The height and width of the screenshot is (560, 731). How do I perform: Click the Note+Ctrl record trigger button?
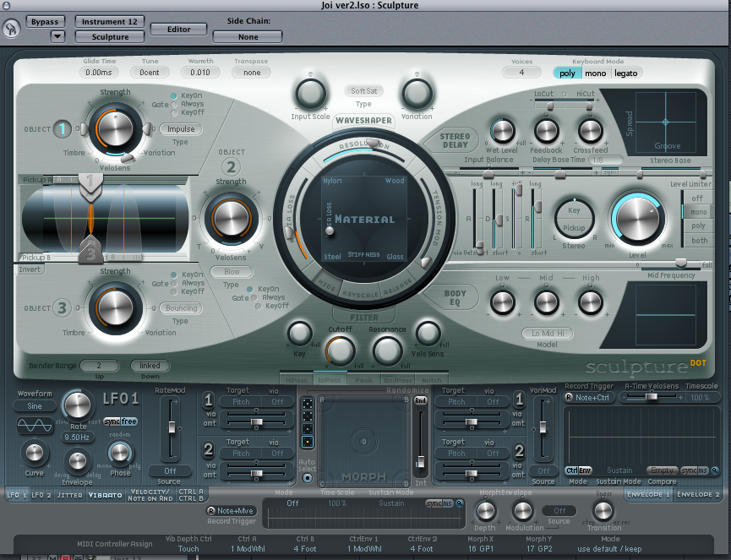point(589,397)
